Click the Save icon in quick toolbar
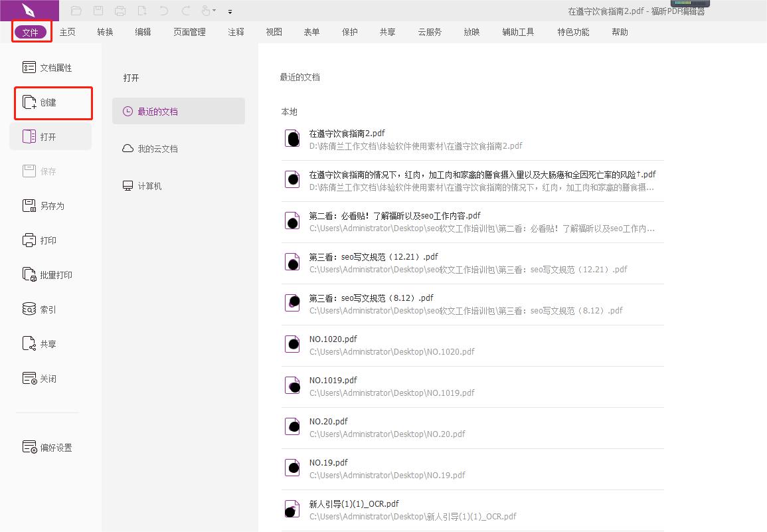Screen dimensions: 767x532 [98, 11]
